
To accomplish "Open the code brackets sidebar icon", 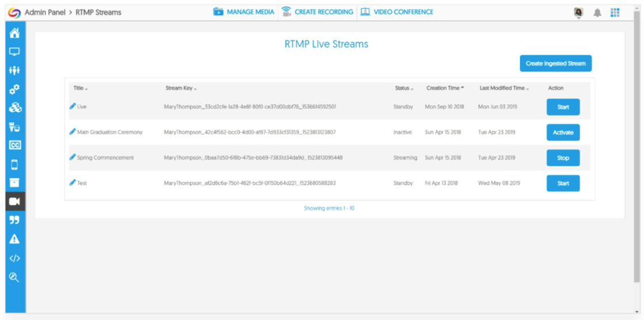I will (14, 258).
